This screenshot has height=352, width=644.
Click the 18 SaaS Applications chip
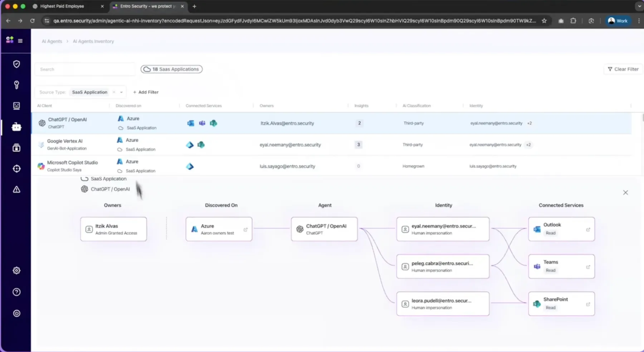tap(171, 69)
